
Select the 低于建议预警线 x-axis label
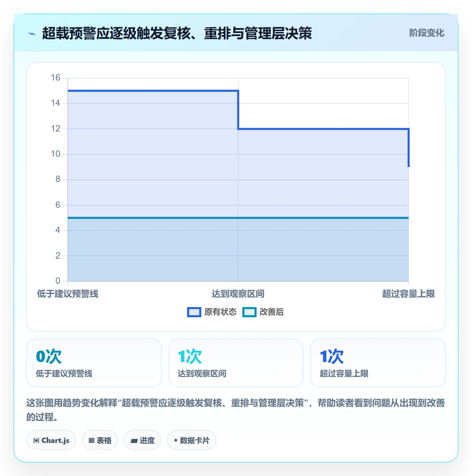tap(68, 294)
